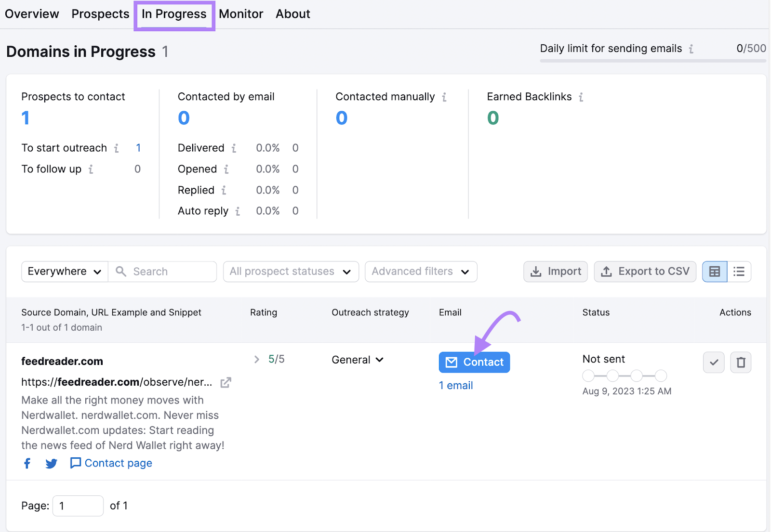Open the Prospects tab
Screen dimensions: 771x532
pyautogui.click(x=100, y=13)
